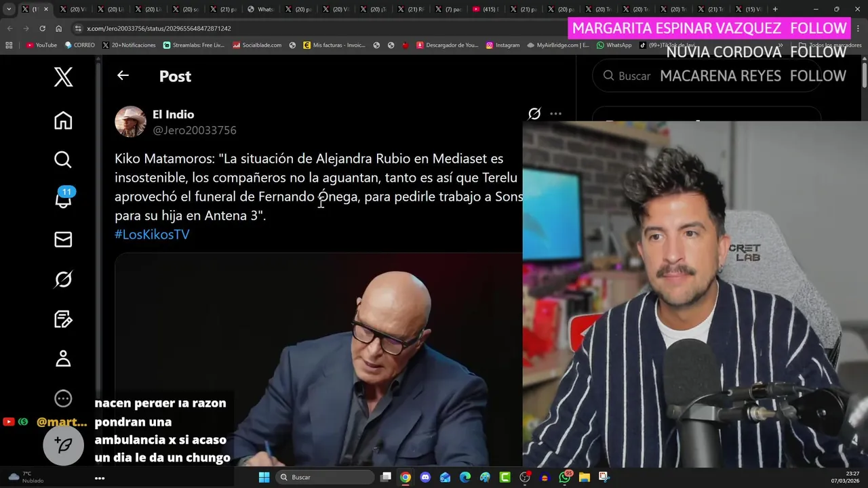Click the taskbar Buscar search box
Image resolution: width=868 pixels, height=488 pixels.
[x=324, y=477]
